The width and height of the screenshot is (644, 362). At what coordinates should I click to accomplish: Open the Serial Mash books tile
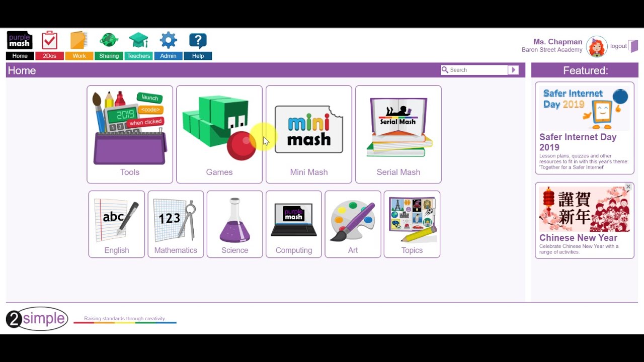pyautogui.click(x=398, y=134)
